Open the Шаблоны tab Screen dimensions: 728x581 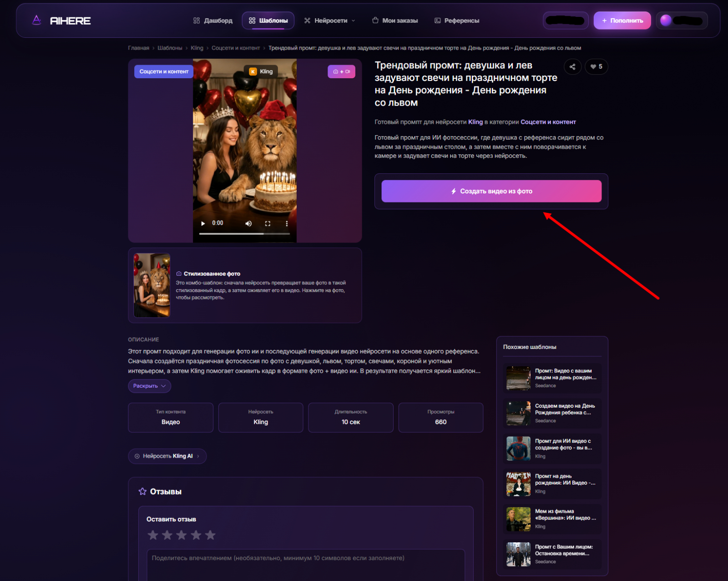tap(268, 20)
